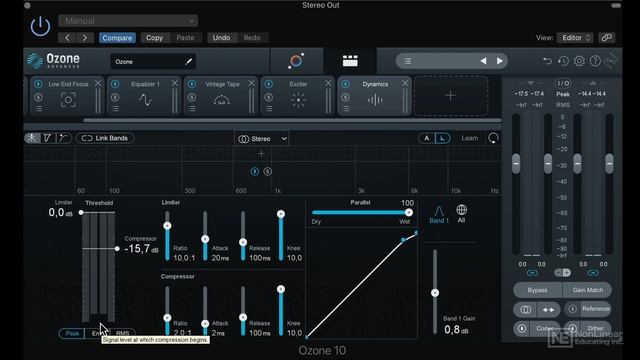Toggle Link Bands
This screenshot has height=360, width=640.
click(105, 138)
